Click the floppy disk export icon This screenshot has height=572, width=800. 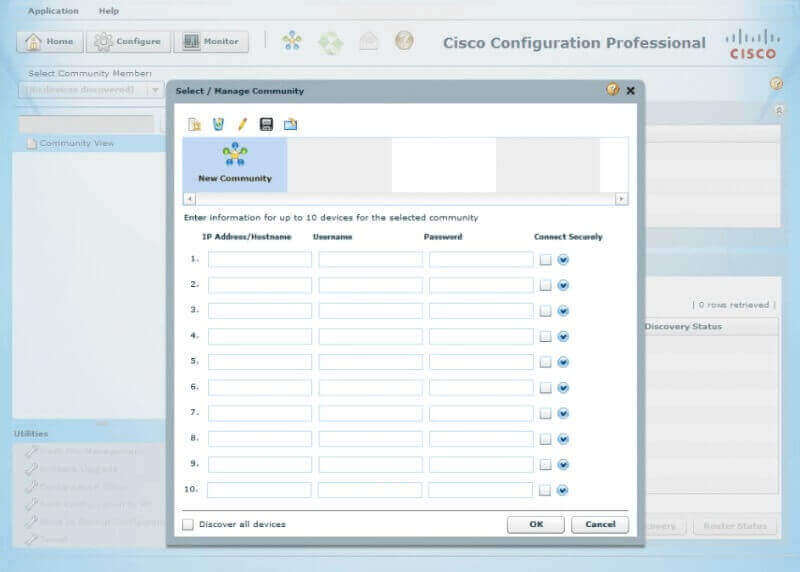click(x=266, y=124)
